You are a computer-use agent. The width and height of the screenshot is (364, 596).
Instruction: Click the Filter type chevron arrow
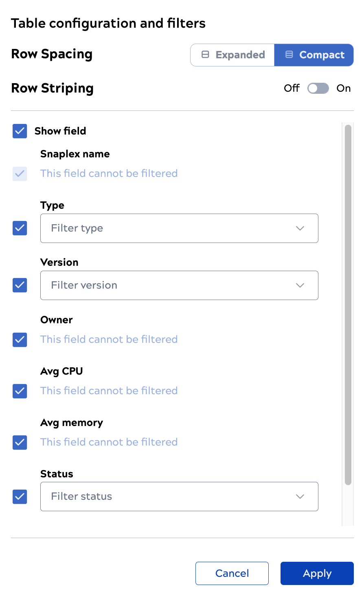pos(300,228)
